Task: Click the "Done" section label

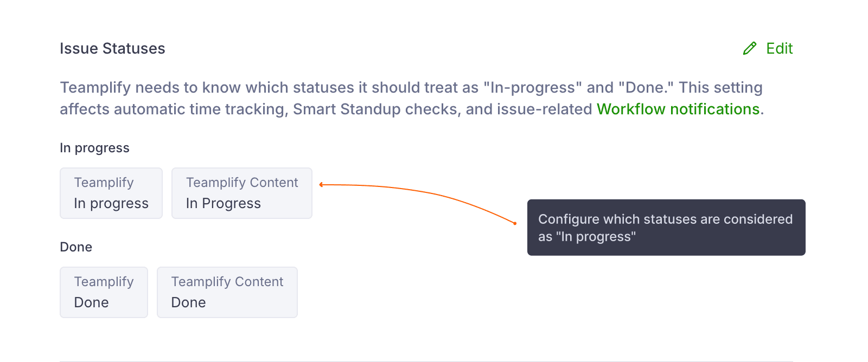Action: pos(76,247)
